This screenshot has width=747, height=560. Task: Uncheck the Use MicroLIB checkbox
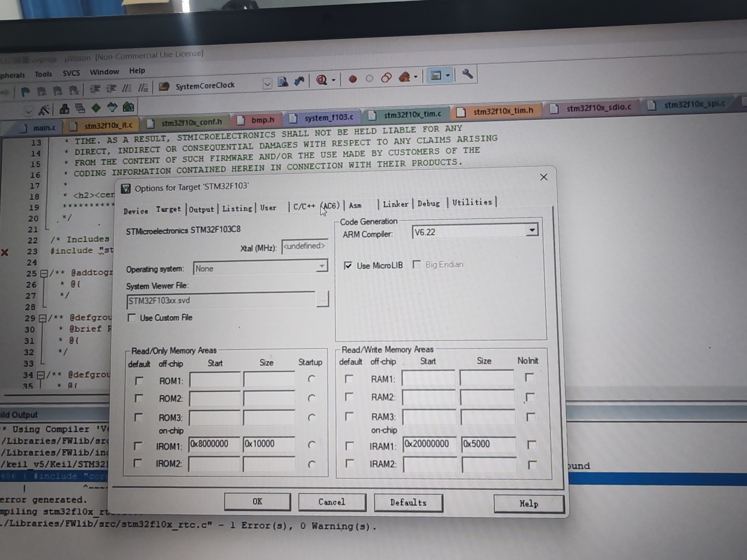click(x=348, y=266)
